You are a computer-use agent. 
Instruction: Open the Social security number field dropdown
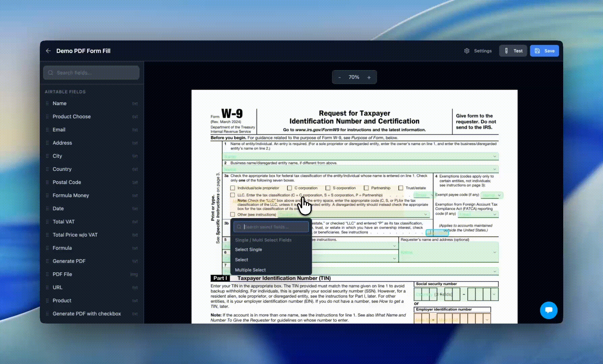[x=494, y=294]
